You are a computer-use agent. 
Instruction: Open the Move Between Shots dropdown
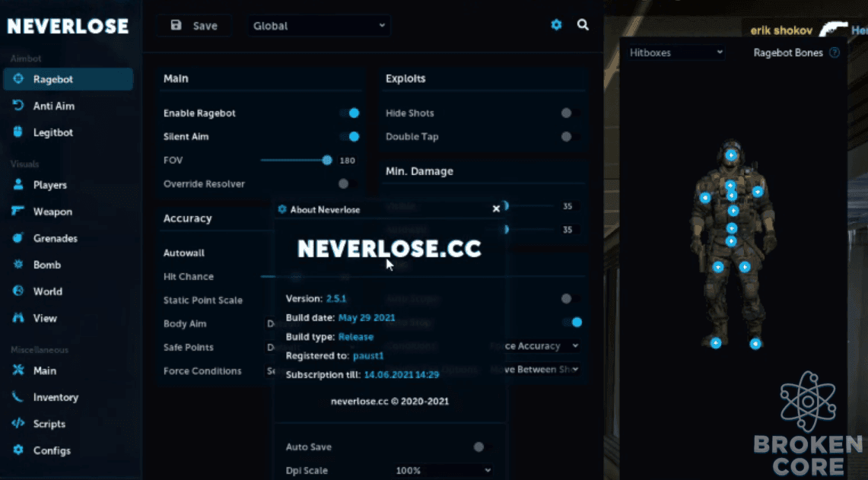point(535,369)
